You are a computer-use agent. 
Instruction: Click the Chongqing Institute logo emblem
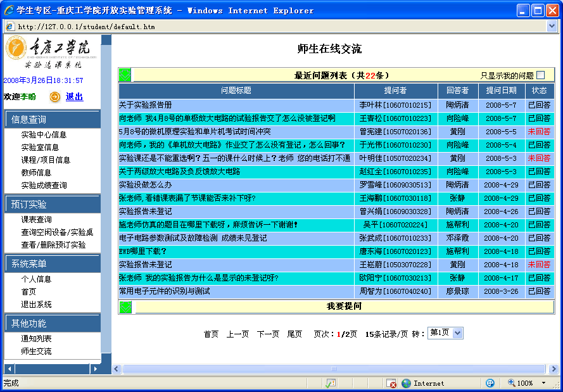pyautogui.click(x=16, y=48)
